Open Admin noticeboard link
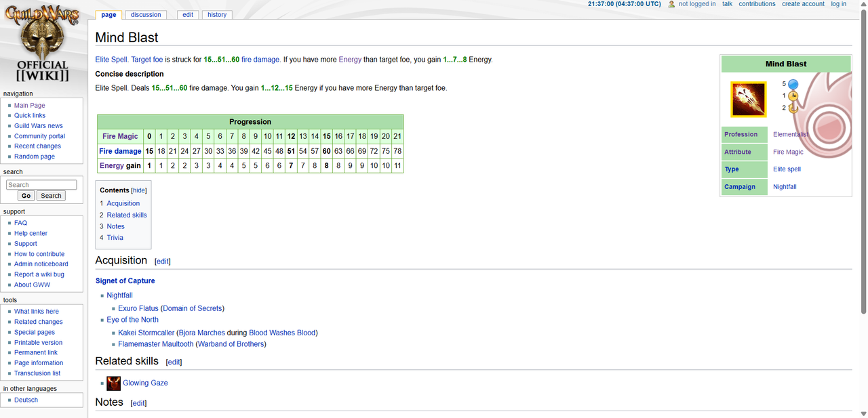This screenshot has width=868, height=418. (x=41, y=264)
